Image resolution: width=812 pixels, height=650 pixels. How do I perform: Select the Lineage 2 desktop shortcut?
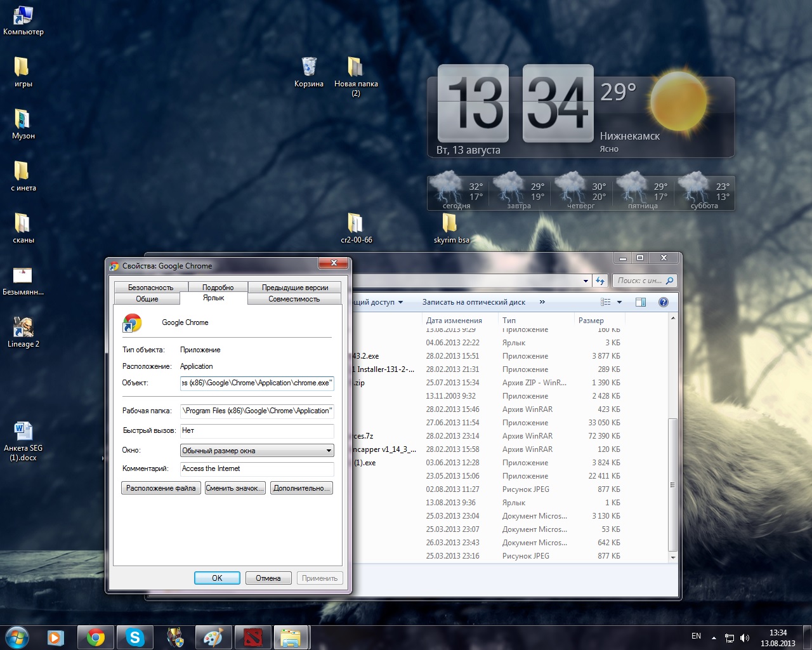pos(23,328)
